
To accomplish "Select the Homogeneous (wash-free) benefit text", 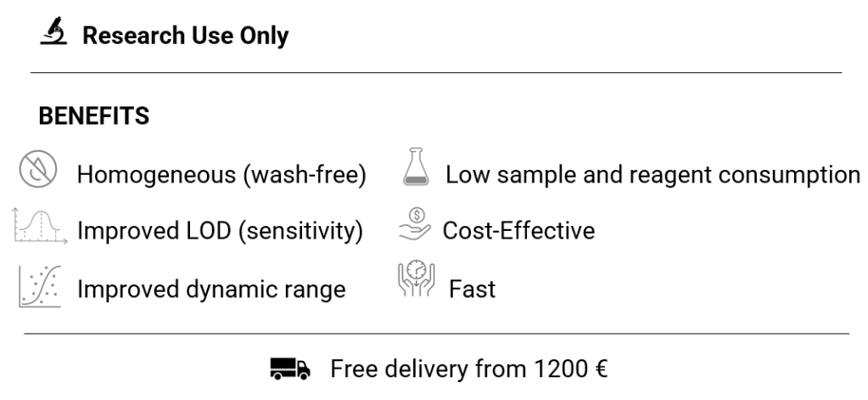I will click(x=221, y=175).
